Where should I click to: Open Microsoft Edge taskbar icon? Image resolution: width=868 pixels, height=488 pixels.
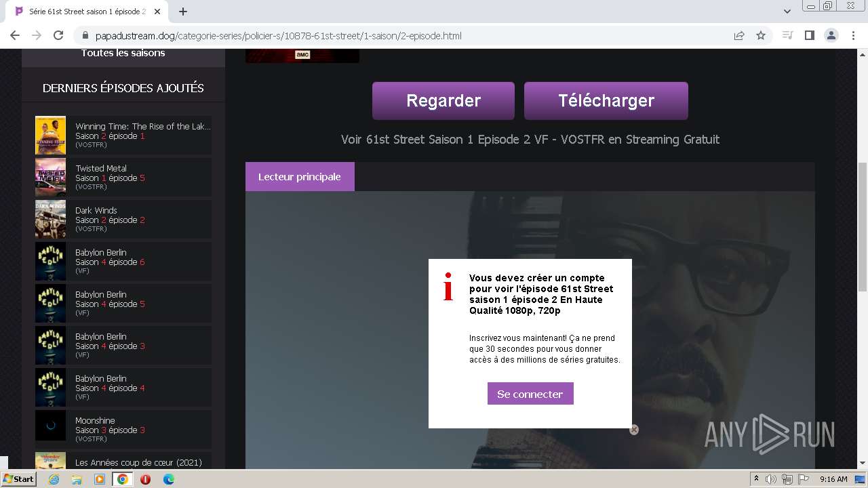point(168,479)
